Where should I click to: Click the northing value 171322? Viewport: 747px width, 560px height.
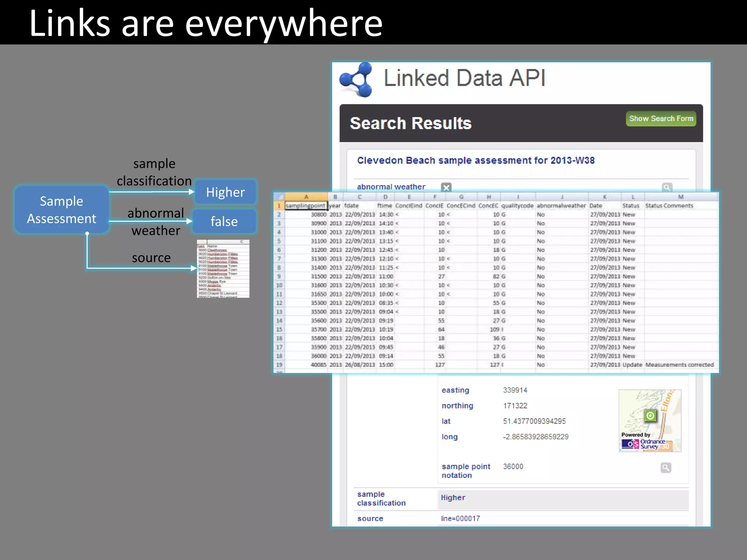(x=515, y=406)
